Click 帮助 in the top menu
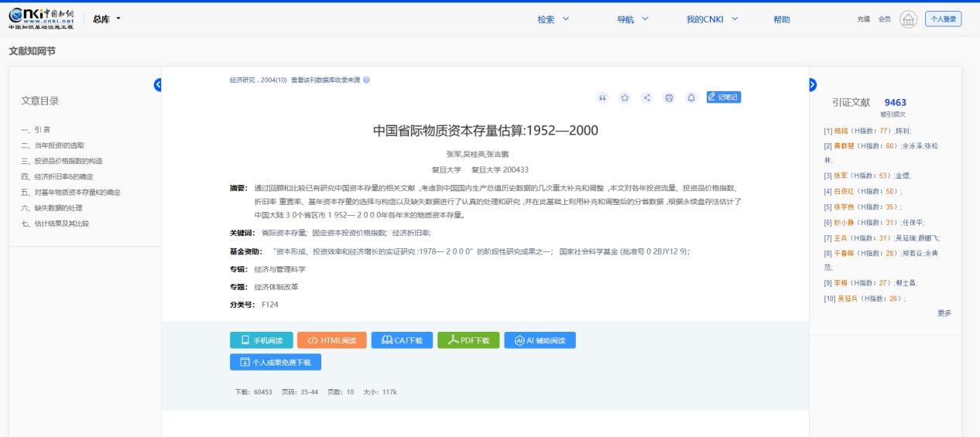The height and width of the screenshot is (437, 980). [x=782, y=19]
